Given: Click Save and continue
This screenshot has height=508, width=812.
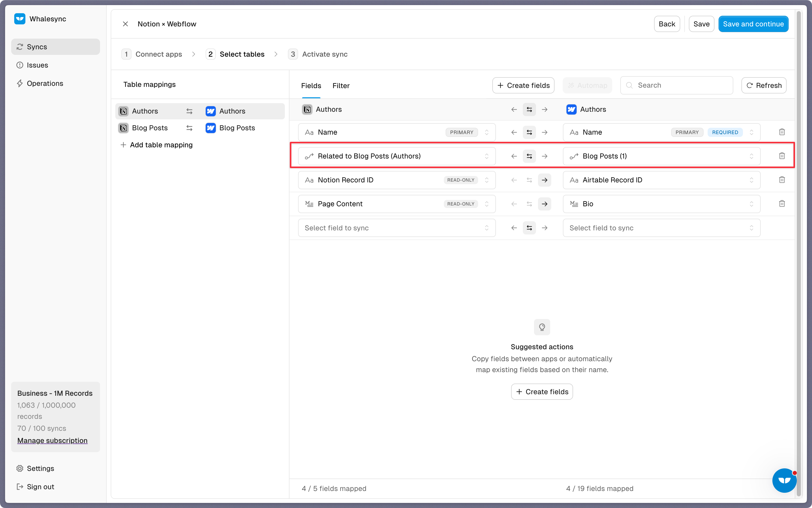Looking at the screenshot, I should coord(753,24).
